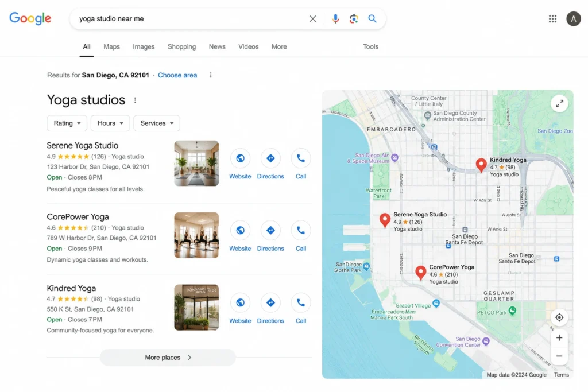Expand the Services filter dropdown
The width and height of the screenshot is (588, 392).
point(157,123)
